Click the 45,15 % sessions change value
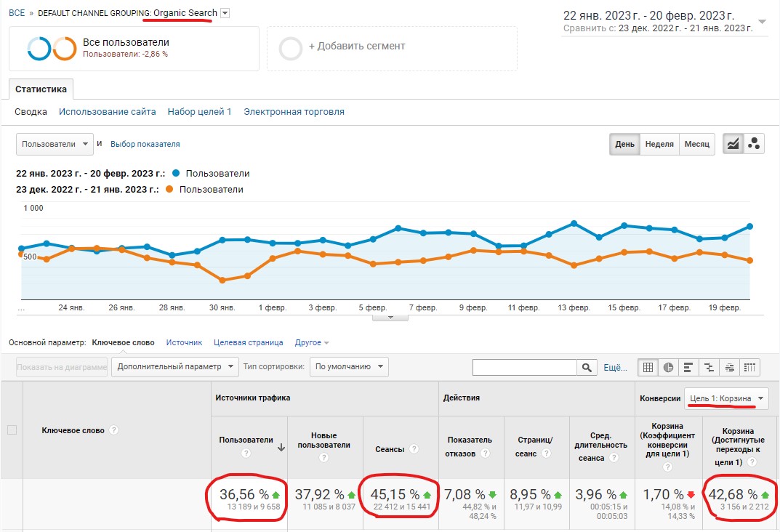Screen dimensions: 780x532 (x=395, y=495)
